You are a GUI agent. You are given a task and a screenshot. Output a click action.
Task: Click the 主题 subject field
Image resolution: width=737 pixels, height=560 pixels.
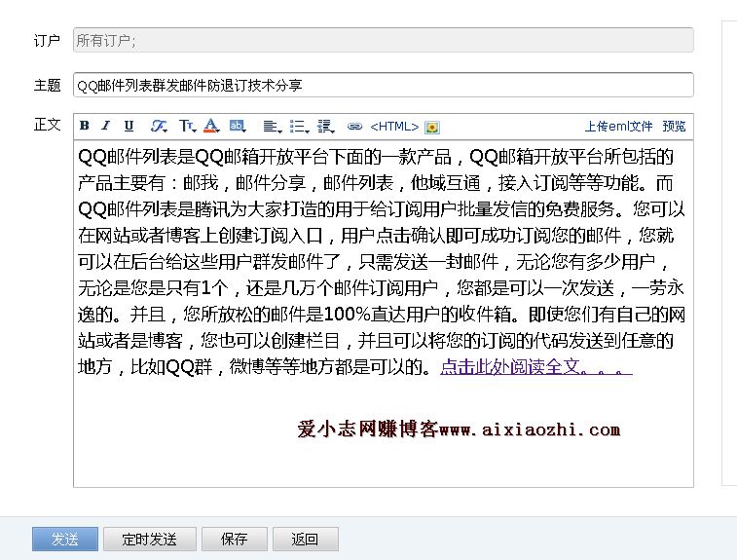click(x=383, y=85)
